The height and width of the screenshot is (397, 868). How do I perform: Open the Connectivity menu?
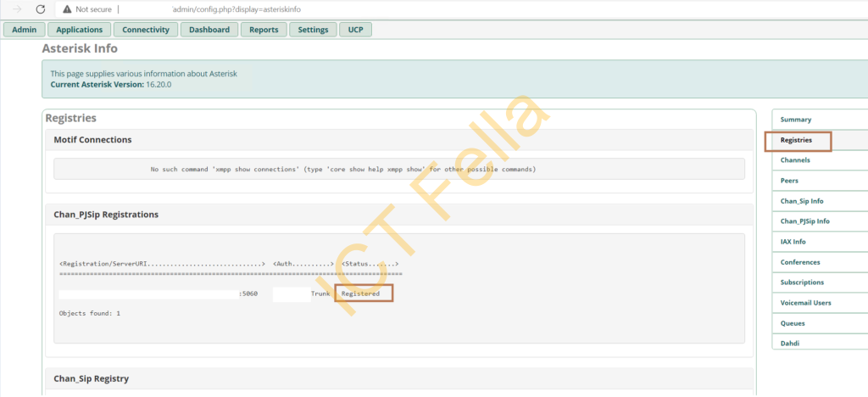point(146,30)
